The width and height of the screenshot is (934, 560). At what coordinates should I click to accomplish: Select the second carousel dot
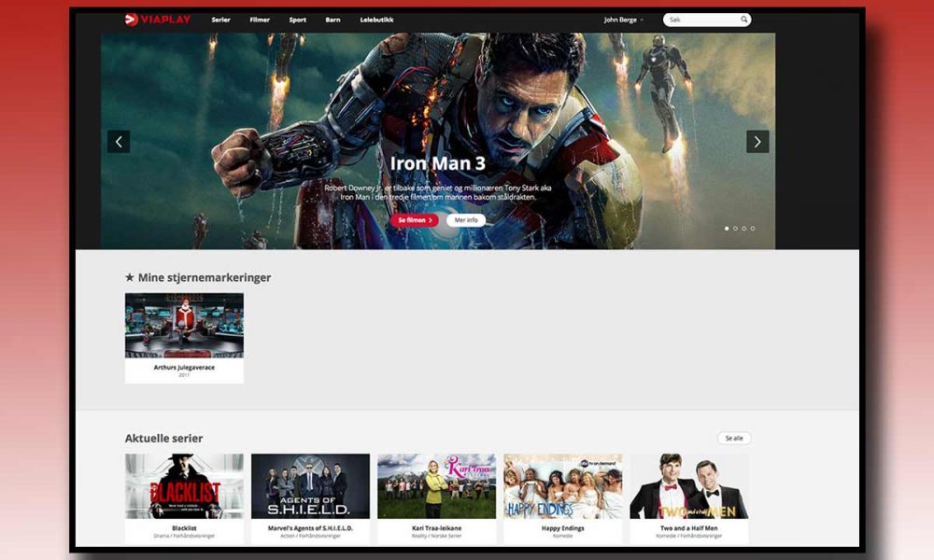[x=736, y=229]
